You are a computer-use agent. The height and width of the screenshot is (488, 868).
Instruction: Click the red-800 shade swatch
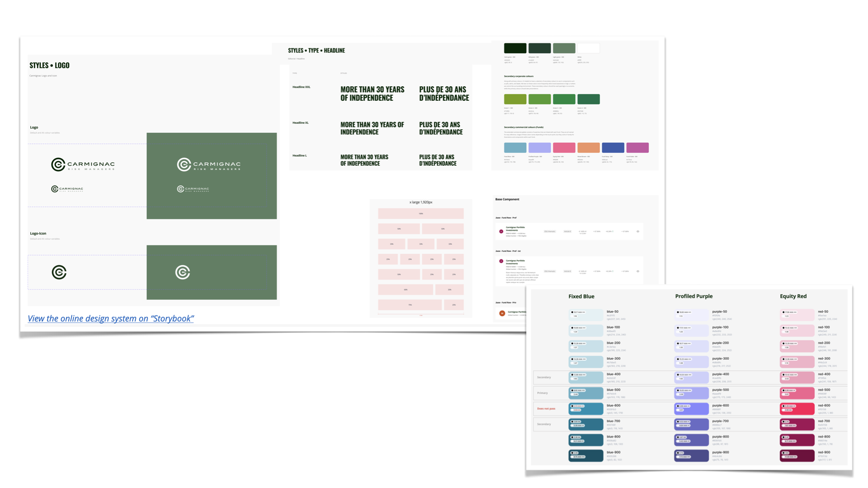(797, 440)
